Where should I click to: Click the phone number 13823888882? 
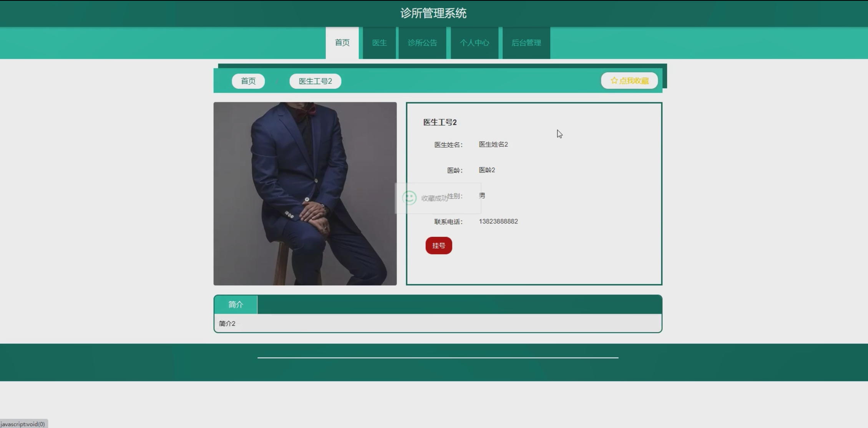tap(498, 221)
